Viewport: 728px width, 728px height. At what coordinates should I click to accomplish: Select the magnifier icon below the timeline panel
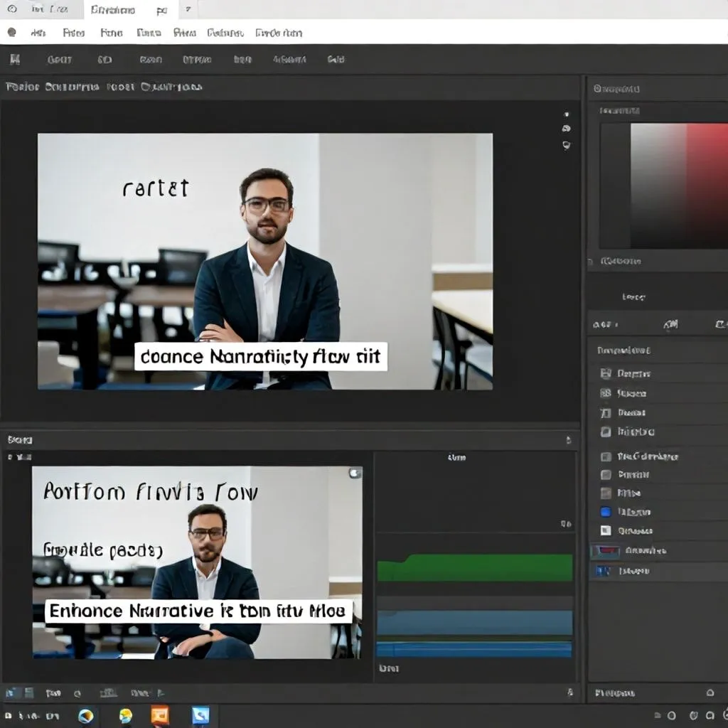point(77,692)
